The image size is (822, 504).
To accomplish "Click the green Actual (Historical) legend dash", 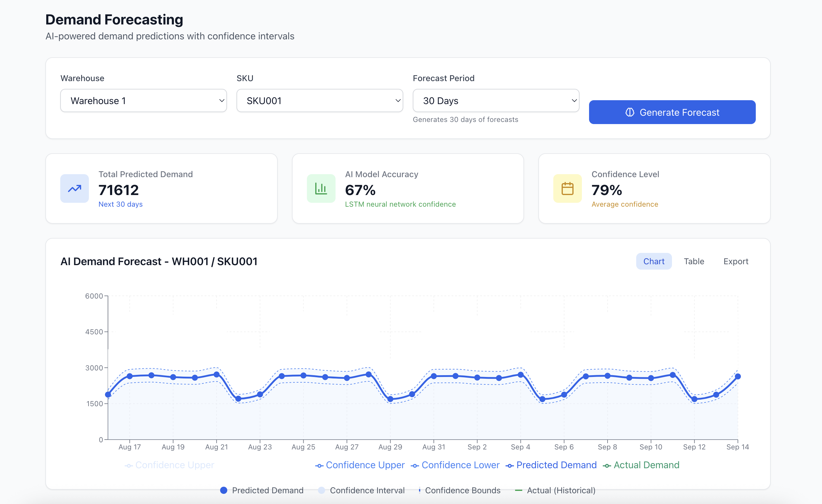I will 518,490.
